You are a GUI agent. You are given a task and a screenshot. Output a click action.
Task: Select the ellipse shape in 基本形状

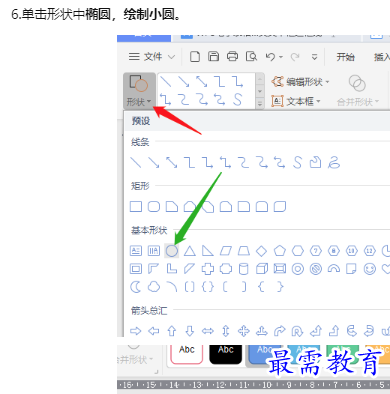click(x=172, y=251)
